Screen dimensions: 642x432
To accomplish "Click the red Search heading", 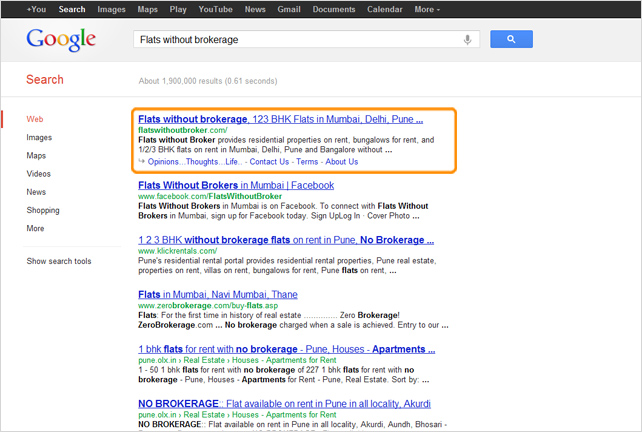I will 45,79.
